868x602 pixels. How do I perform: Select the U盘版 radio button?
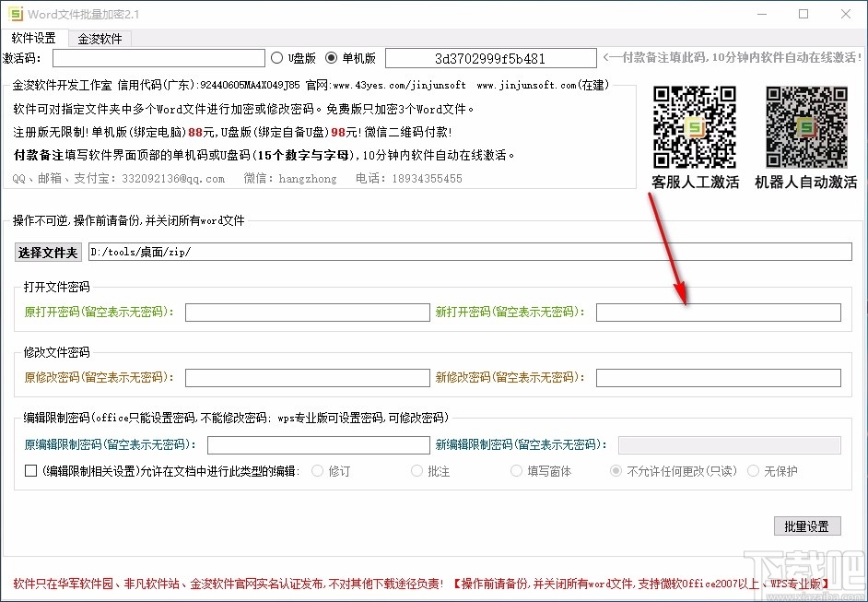pyautogui.click(x=277, y=56)
